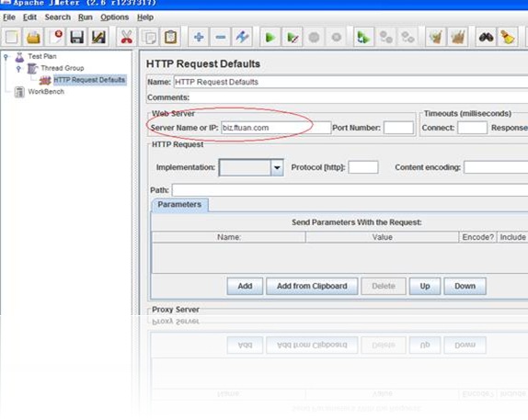Click the Content encoding field
The width and height of the screenshot is (528, 420).
pyautogui.click(x=496, y=167)
